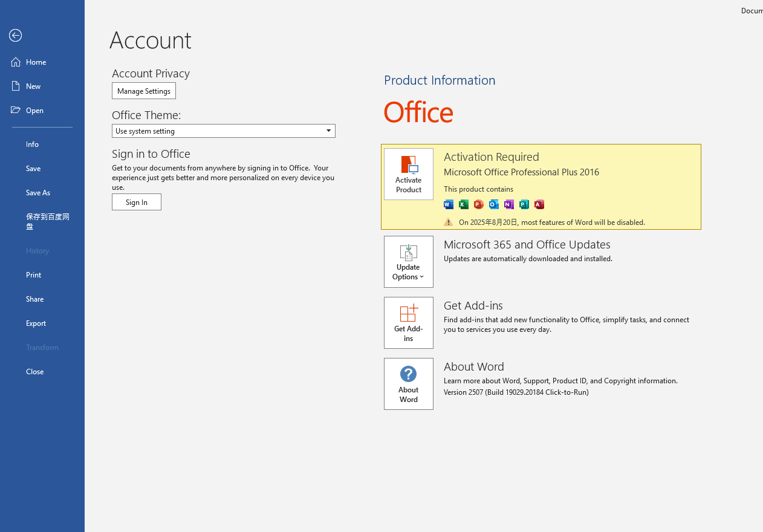Click the Get Add-ins button
This screenshot has width=763, height=532.
[409, 323]
